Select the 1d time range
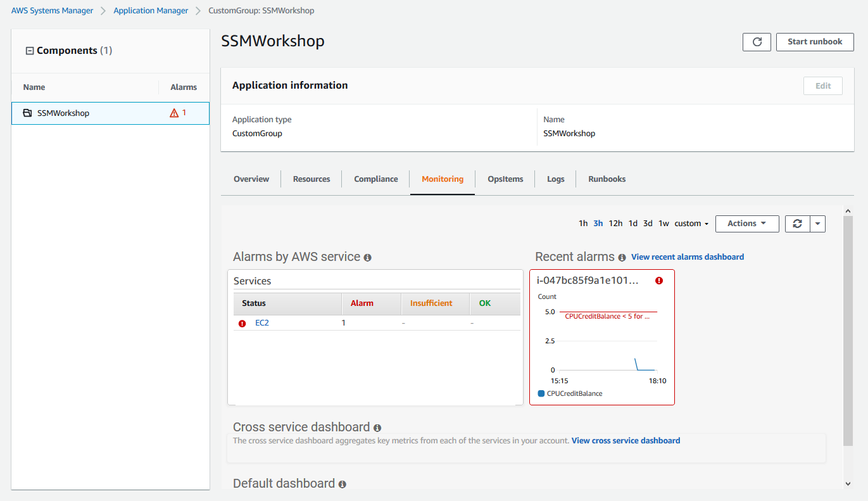This screenshot has width=868, height=501. coord(633,224)
